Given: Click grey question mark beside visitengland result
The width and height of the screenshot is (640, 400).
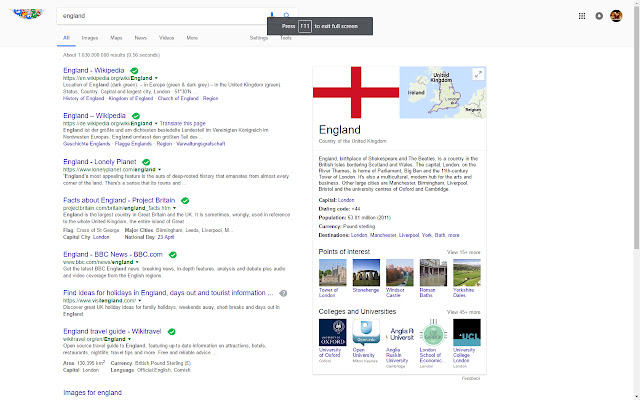Looking at the screenshot, I should (283, 293).
